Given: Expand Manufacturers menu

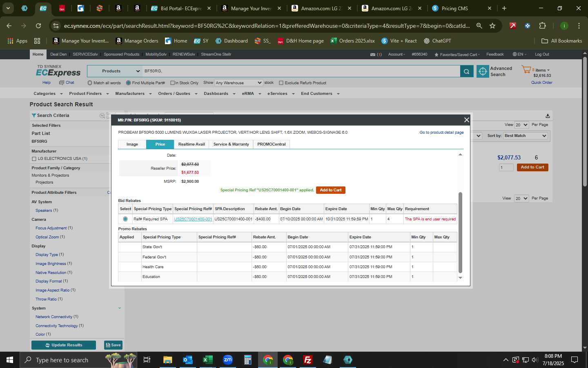Looking at the screenshot, I should click(133, 94).
